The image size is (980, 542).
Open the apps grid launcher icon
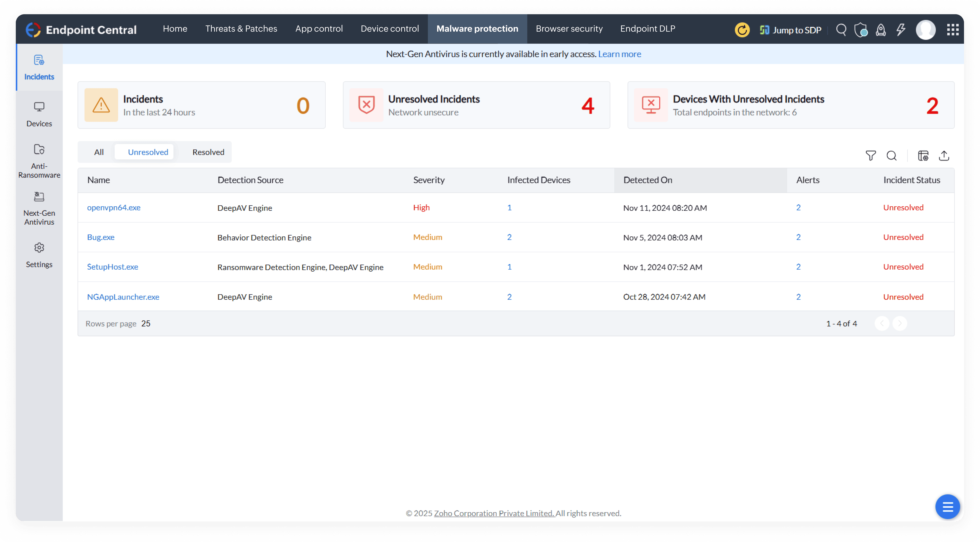953,30
